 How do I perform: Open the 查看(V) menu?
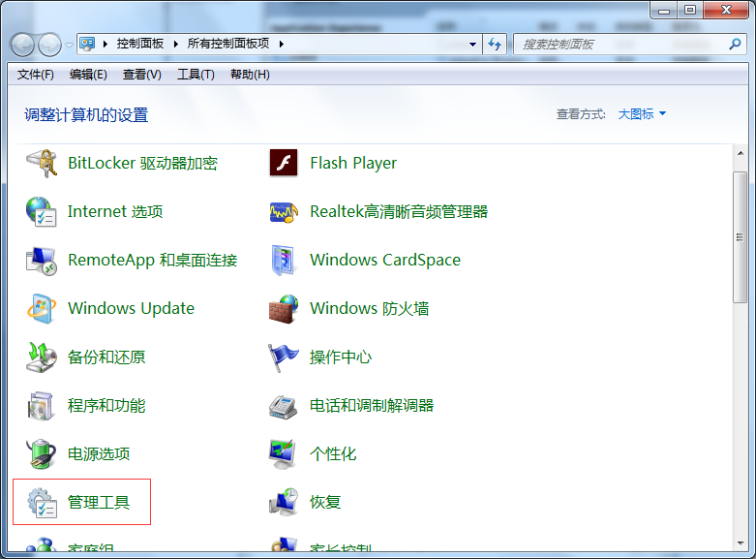coord(142,75)
